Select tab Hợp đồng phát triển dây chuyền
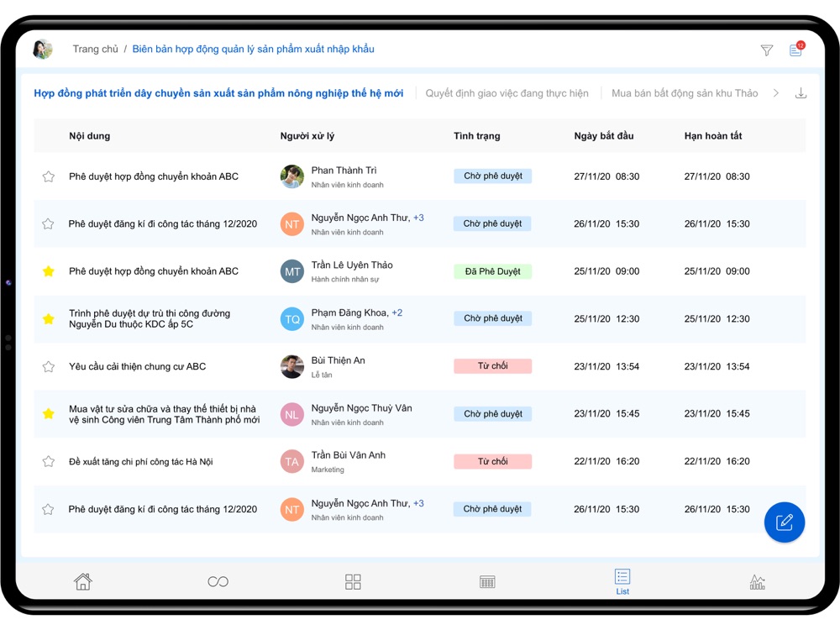The image size is (840, 630). [x=218, y=93]
